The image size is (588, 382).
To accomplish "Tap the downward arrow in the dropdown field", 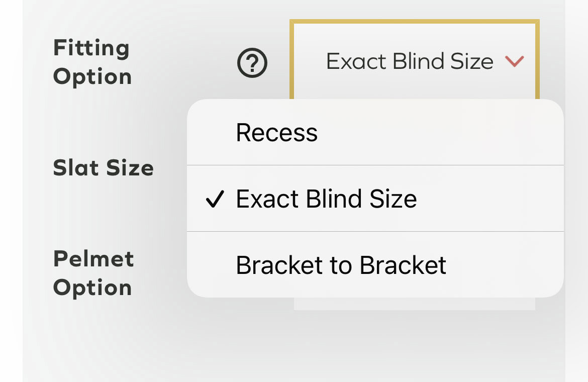I will point(514,61).
